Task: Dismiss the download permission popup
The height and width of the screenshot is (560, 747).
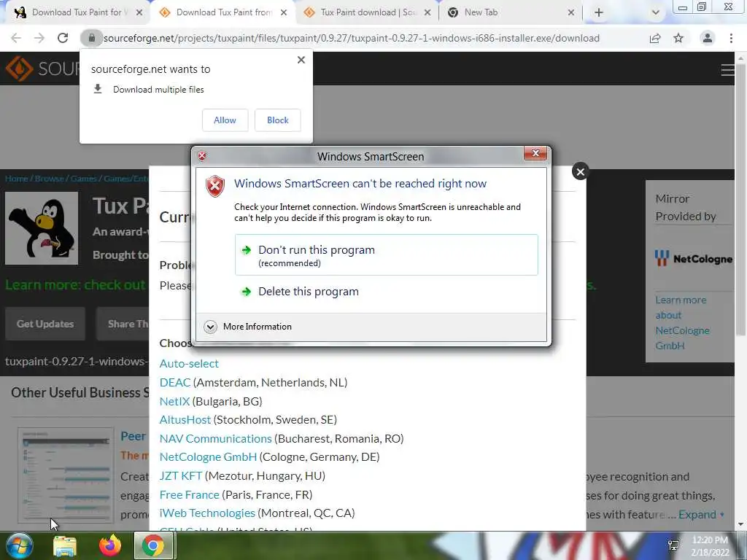Action: pos(301,60)
